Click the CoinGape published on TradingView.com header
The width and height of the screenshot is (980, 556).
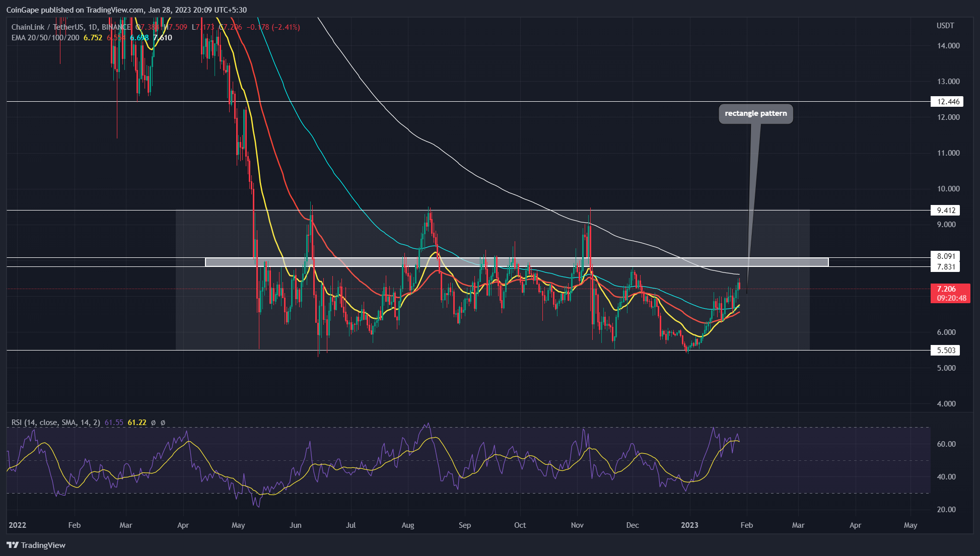127,10
